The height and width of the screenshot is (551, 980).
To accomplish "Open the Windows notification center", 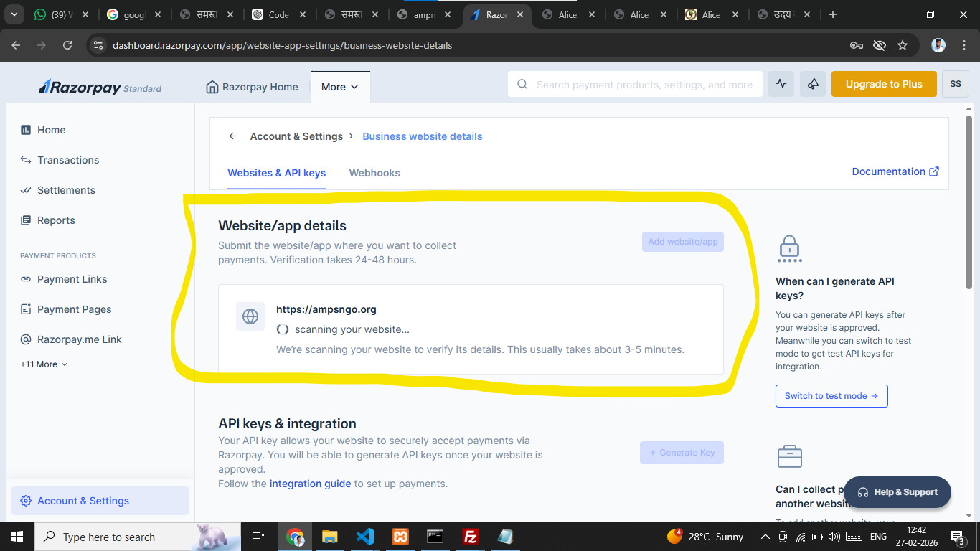I will click(957, 537).
